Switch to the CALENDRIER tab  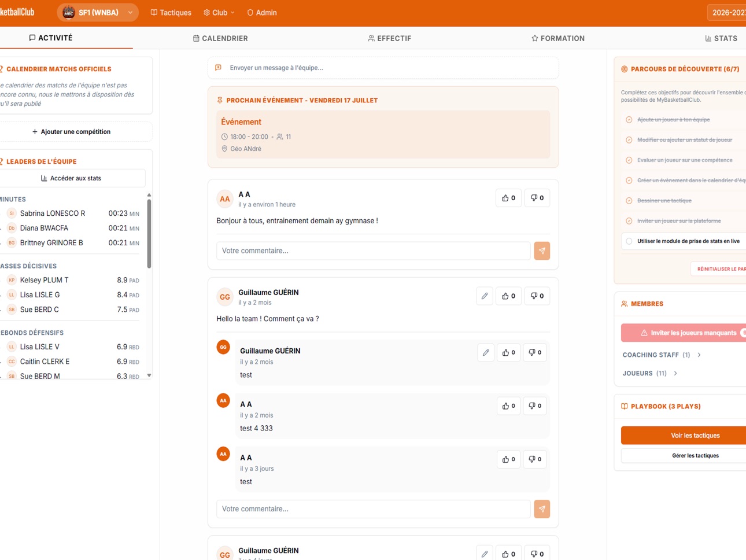click(x=220, y=38)
